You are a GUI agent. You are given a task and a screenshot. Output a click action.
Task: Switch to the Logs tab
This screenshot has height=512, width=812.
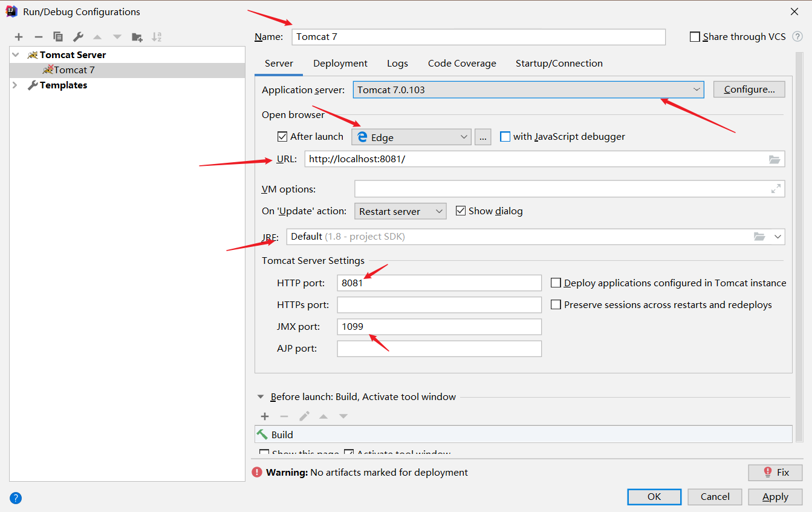397,64
